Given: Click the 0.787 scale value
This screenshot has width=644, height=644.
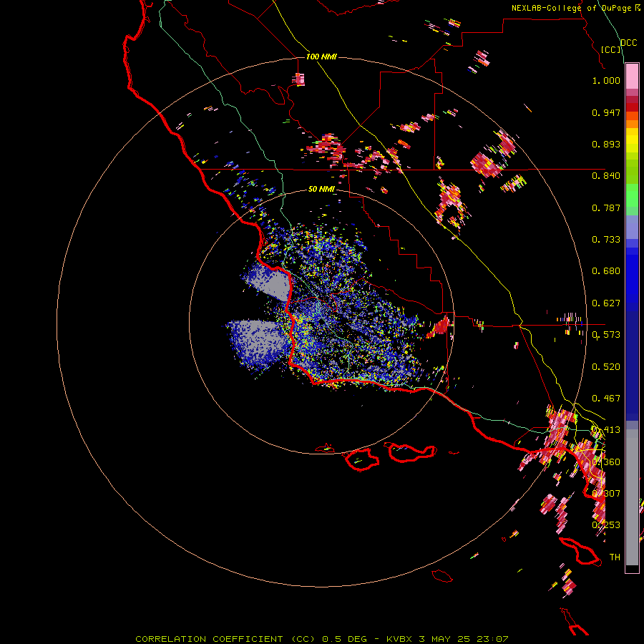Looking at the screenshot, I should tap(606, 208).
